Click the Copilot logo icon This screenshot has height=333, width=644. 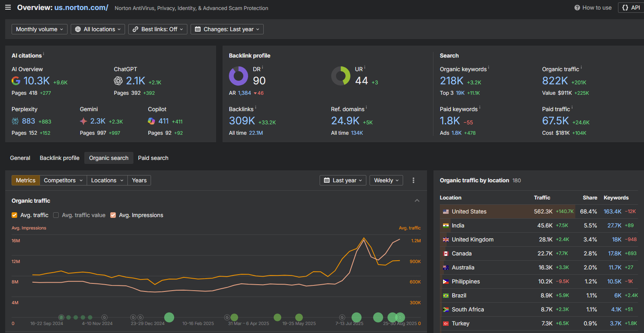click(x=151, y=121)
